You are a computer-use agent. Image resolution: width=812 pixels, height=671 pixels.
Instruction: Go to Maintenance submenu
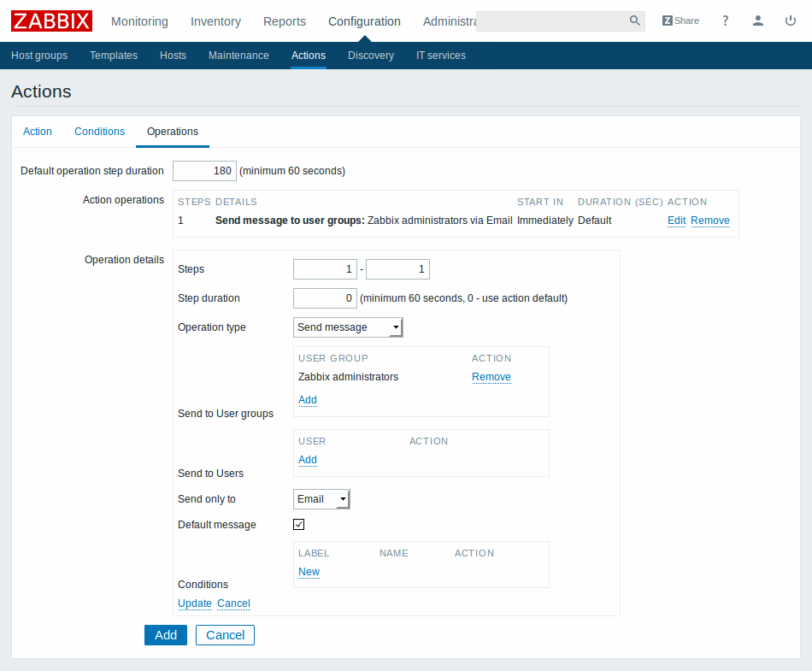tap(238, 56)
